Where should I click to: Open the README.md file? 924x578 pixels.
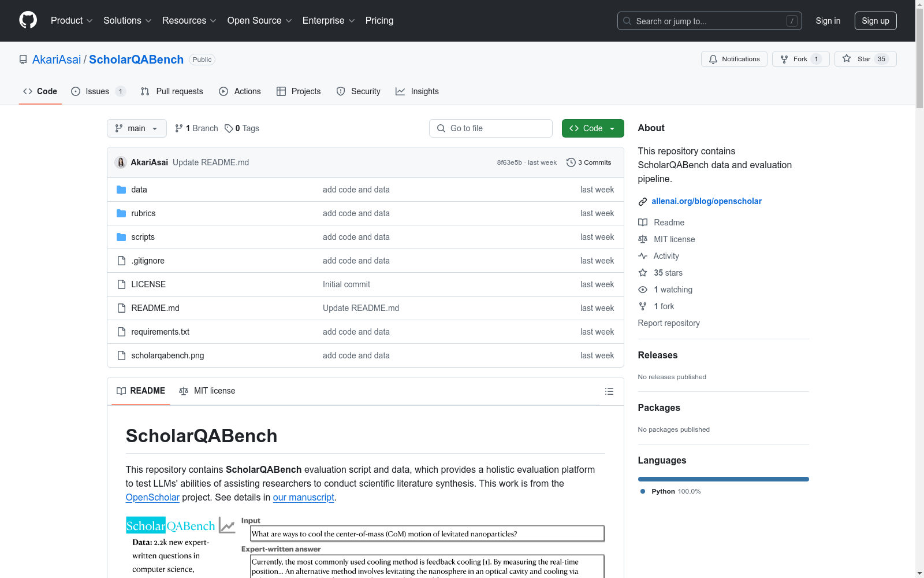tap(155, 308)
